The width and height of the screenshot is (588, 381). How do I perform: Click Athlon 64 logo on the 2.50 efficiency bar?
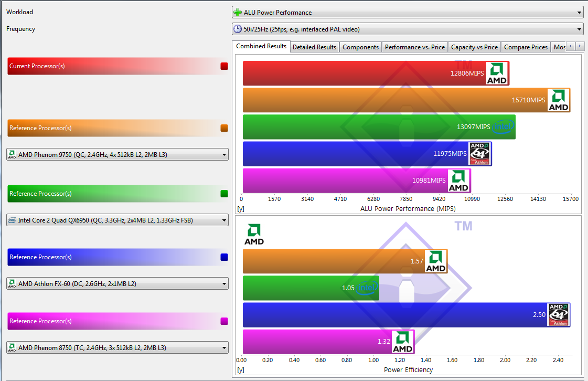pyautogui.click(x=558, y=315)
